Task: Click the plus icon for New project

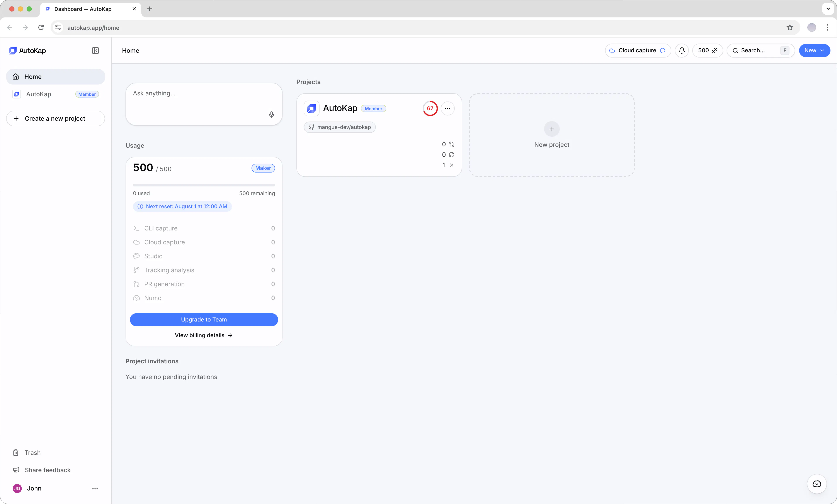Action: [x=552, y=129]
